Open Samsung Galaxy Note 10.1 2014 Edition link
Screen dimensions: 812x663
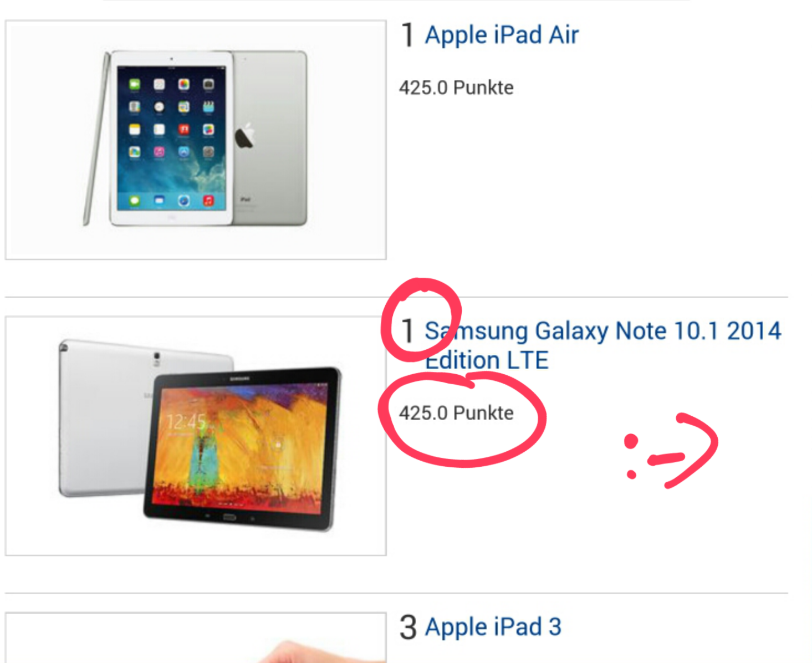(x=603, y=345)
